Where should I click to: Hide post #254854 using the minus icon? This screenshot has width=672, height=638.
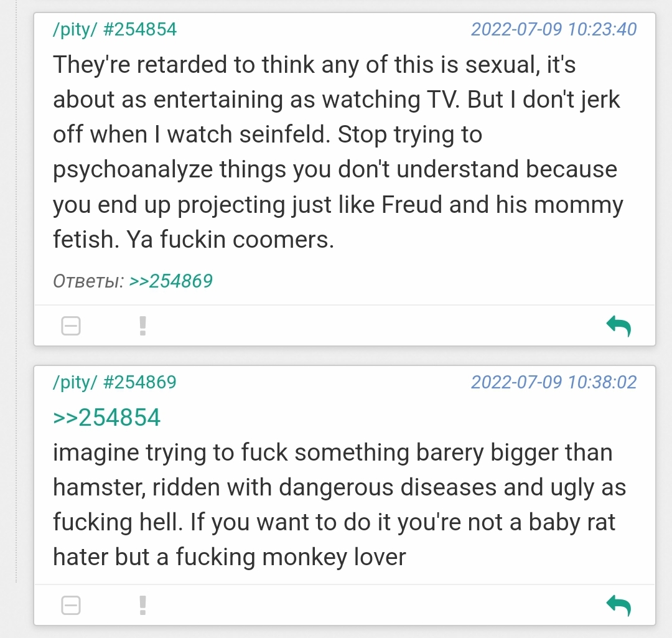click(71, 326)
